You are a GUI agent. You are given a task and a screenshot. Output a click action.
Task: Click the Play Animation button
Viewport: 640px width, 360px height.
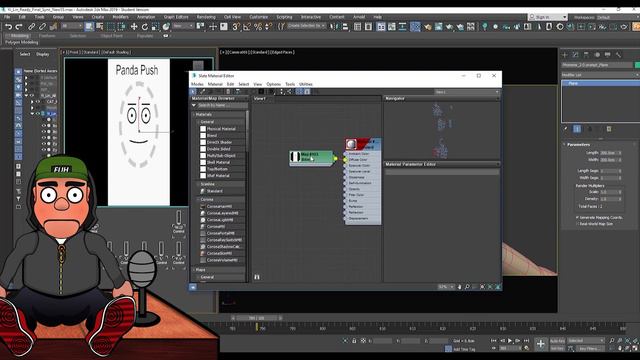510,340
